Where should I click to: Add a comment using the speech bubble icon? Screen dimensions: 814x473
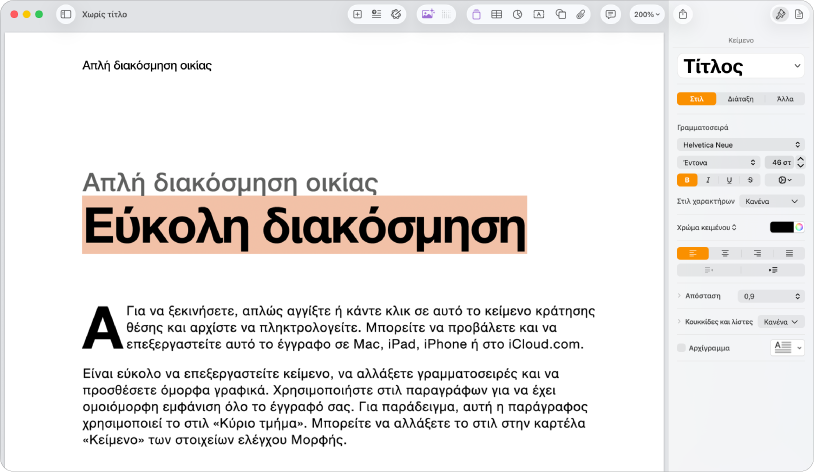pos(611,15)
